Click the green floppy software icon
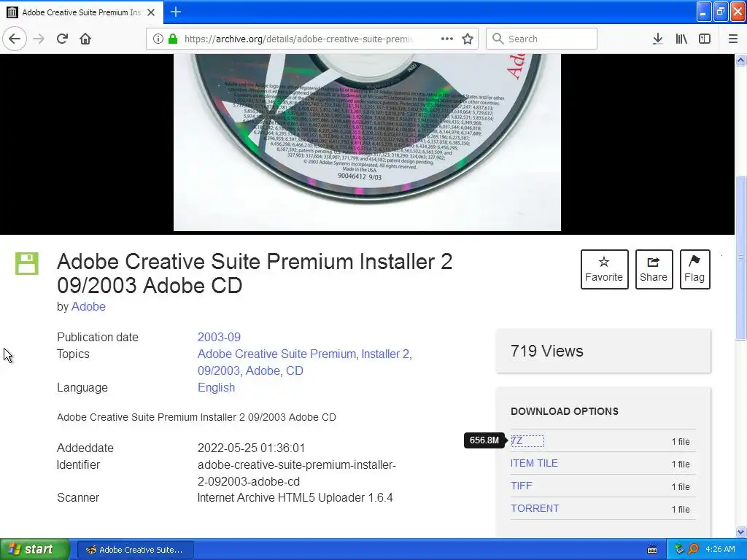Viewport: 747px width, 560px height. click(x=27, y=264)
